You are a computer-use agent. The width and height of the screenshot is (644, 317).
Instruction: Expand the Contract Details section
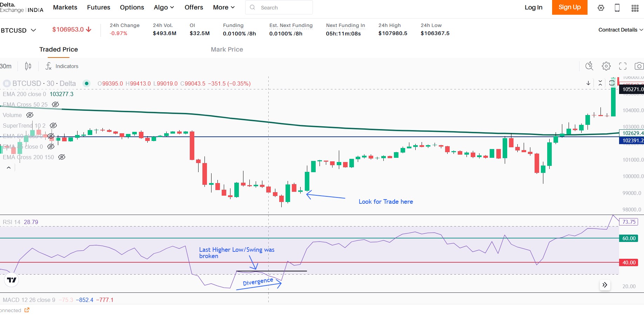point(620,30)
